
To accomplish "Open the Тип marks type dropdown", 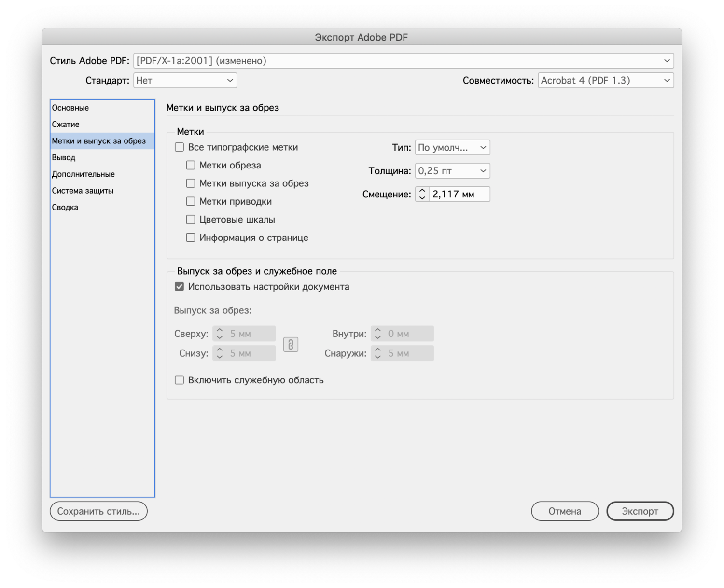I will [x=453, y=147].
